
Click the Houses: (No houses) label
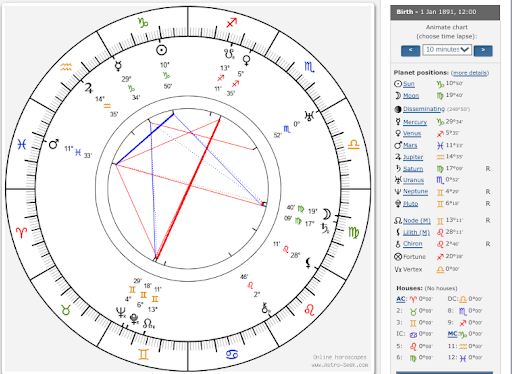point(427,288)
